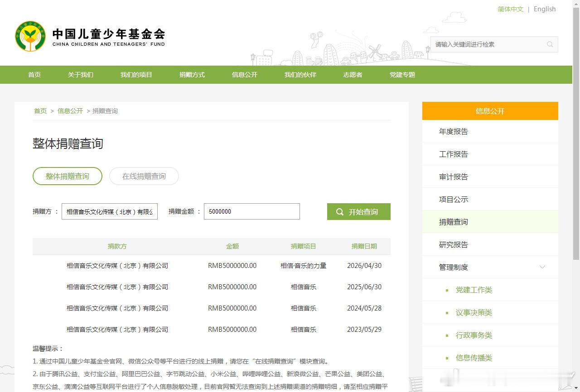Viewport: 580px width, 392px height.
Task: Click the donor name in the 2023/05/29 row
Action: [117, 330]
